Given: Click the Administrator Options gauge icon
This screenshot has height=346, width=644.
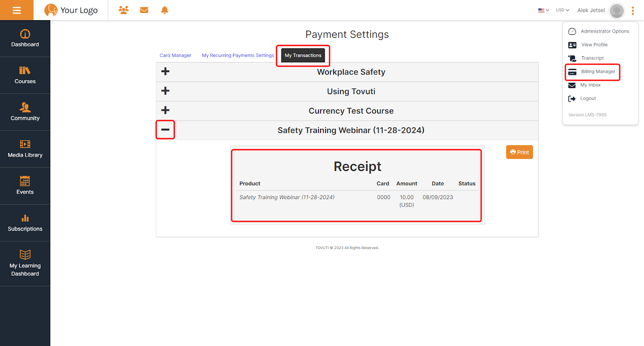Looking at the screenshot, I should tap(572, 31).
